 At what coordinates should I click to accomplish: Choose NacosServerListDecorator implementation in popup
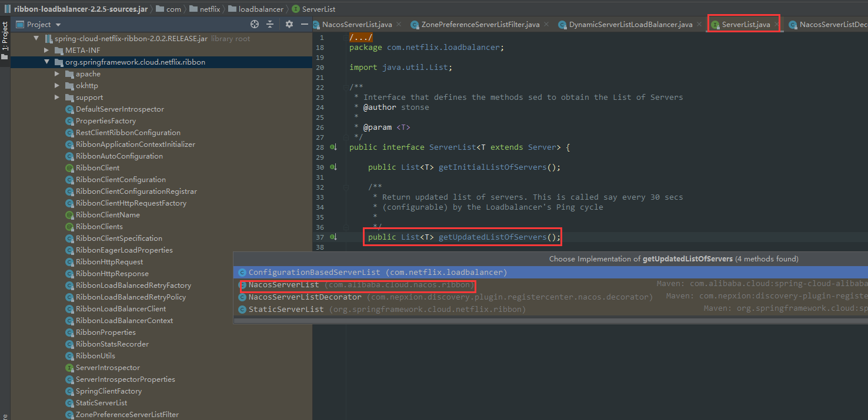point(550,297)
